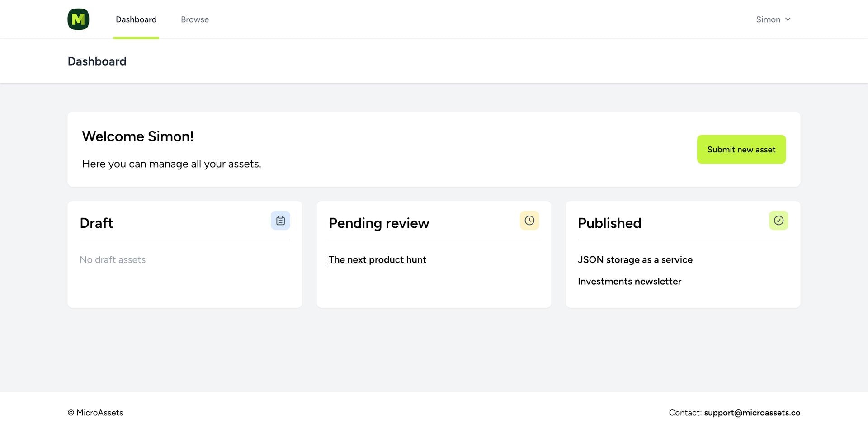Image resolution: width=868 pixels, height=433 pixels.
Task: Click the Draft clipboard icon
Action: 280,221
